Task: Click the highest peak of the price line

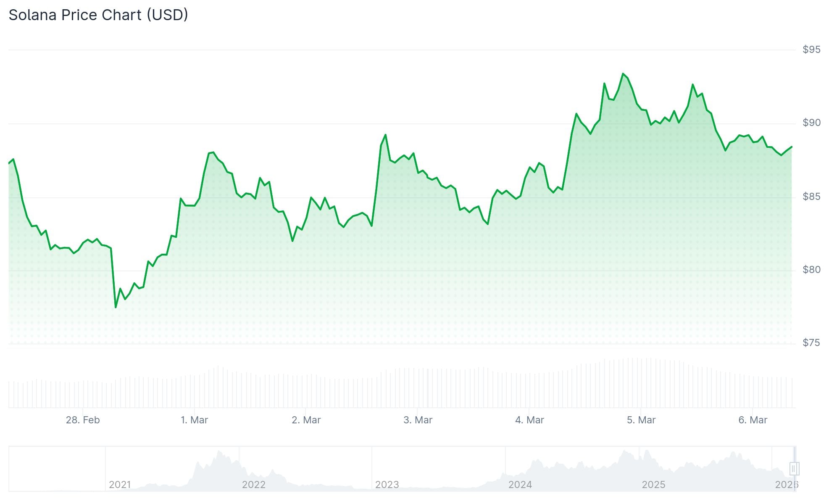Action: pos(623,74)
